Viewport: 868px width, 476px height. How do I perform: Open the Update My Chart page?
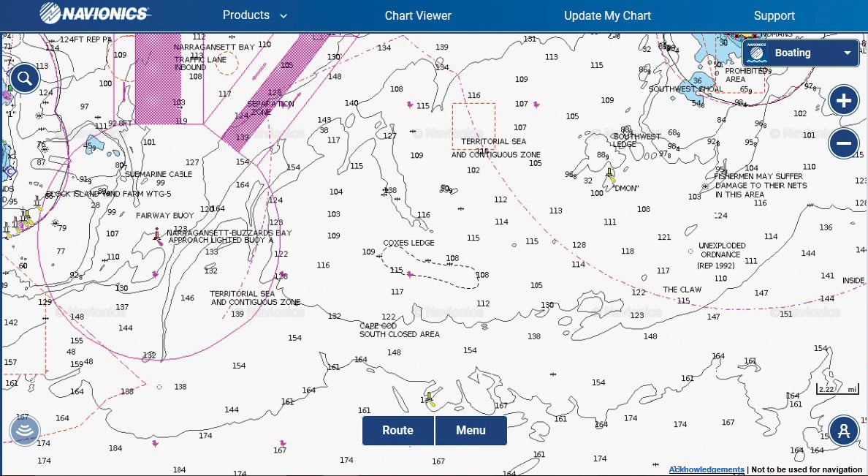point(607,15)
